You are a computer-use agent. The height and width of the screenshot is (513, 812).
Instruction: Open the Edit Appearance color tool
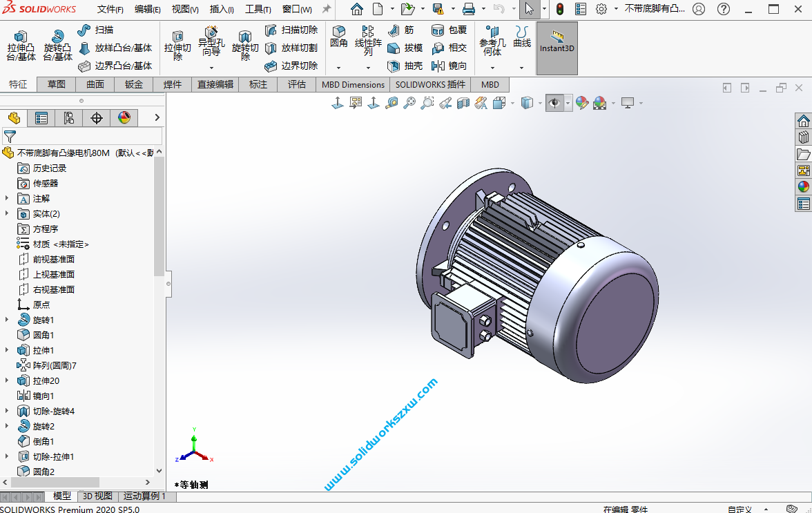click(582, 102)
